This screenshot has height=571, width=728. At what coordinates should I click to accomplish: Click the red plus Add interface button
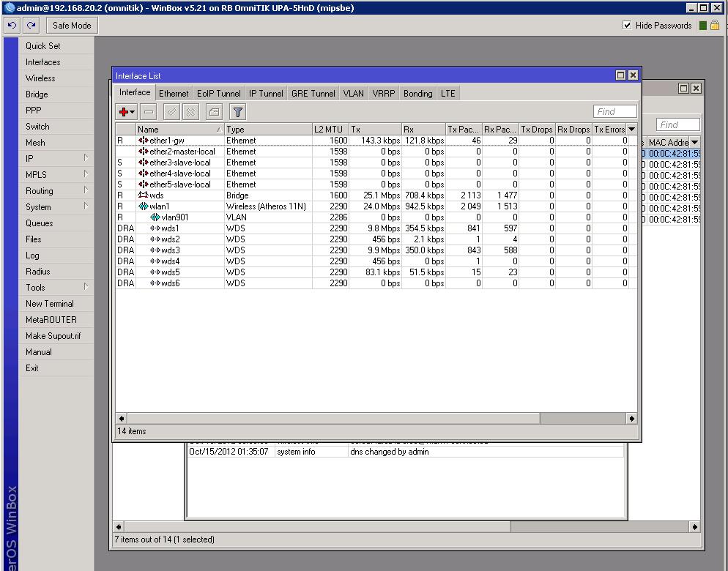coord(125,112)
